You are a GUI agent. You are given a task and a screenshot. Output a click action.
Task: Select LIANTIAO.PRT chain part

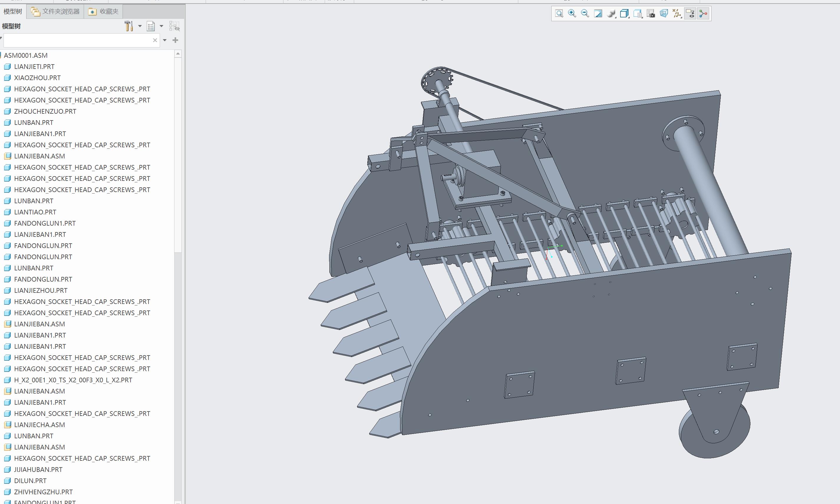[x=35, y=212]
